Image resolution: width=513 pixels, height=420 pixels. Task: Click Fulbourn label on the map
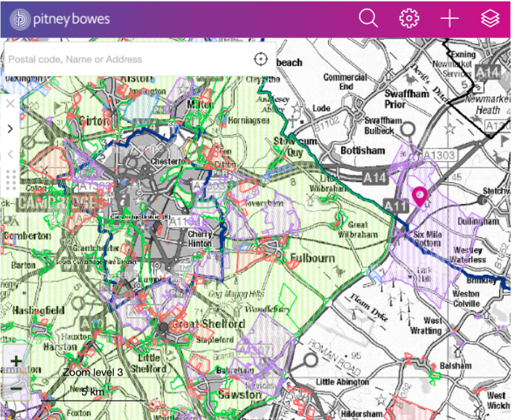tap(311, 258)
